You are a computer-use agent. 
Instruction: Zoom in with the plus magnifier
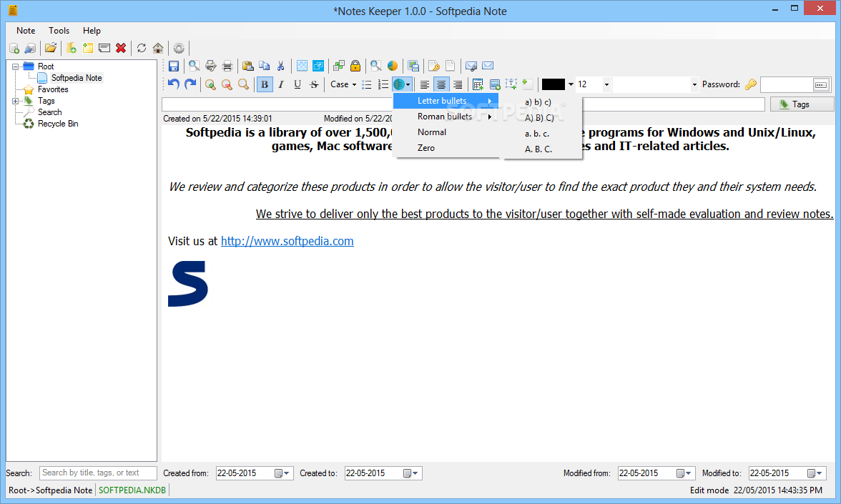[210, 84]
